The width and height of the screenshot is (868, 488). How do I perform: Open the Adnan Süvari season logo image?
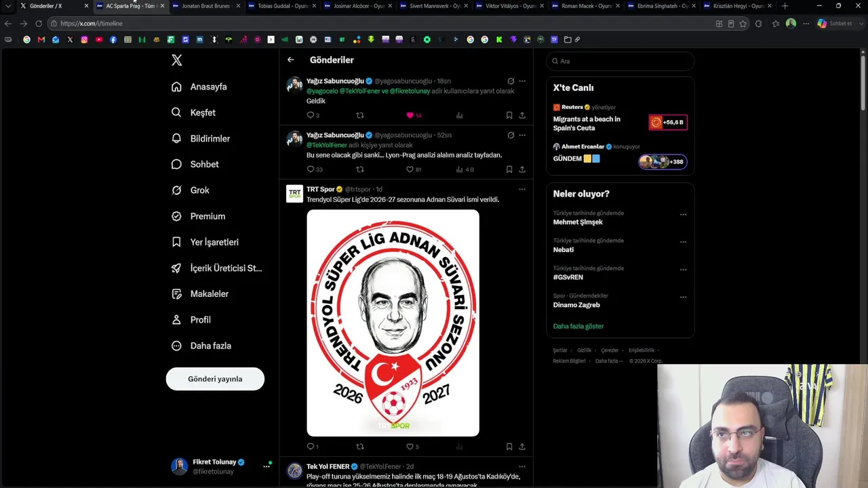click(393, 323)
